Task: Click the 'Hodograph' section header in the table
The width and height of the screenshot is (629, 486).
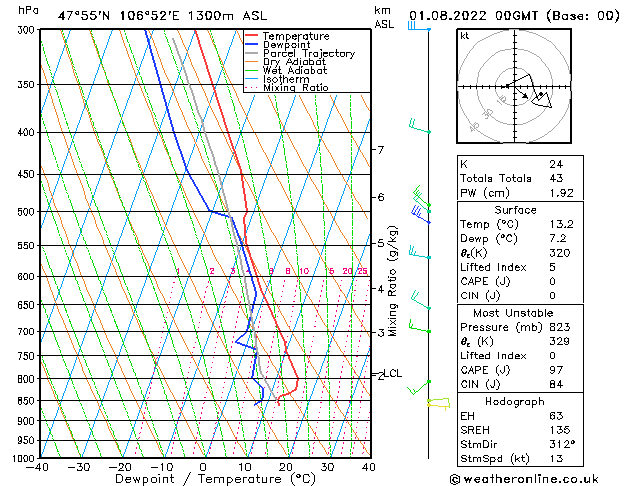Action: (514, 402)
